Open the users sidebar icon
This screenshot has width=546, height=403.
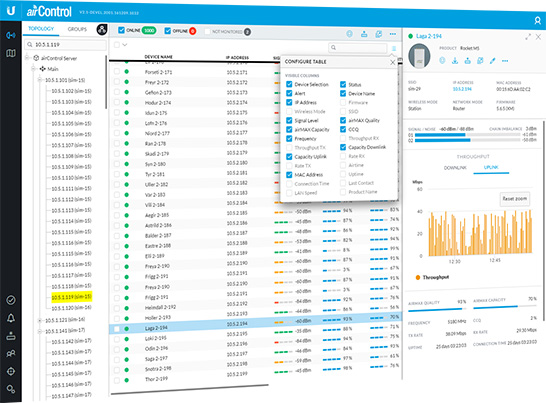tap(11, 354)
